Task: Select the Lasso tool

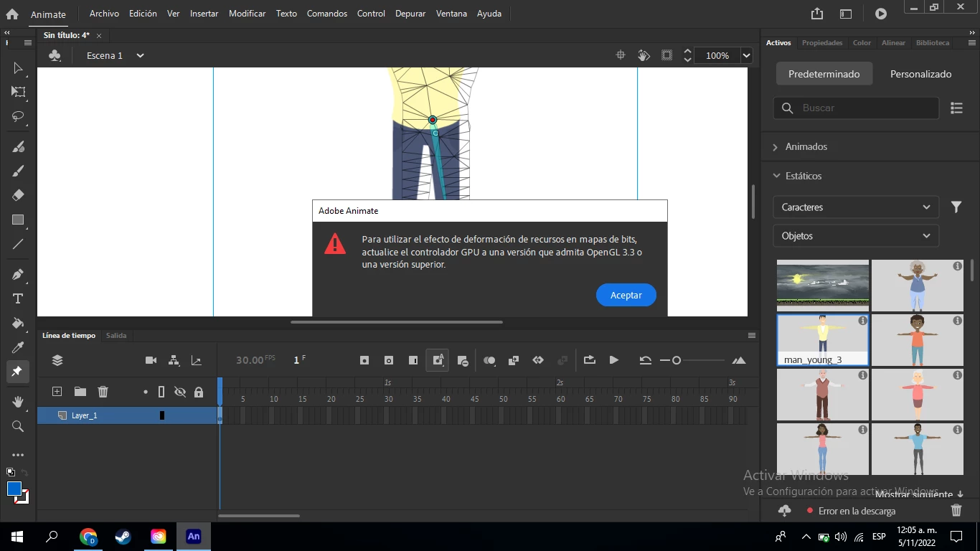Action: (x=19, y=116)
